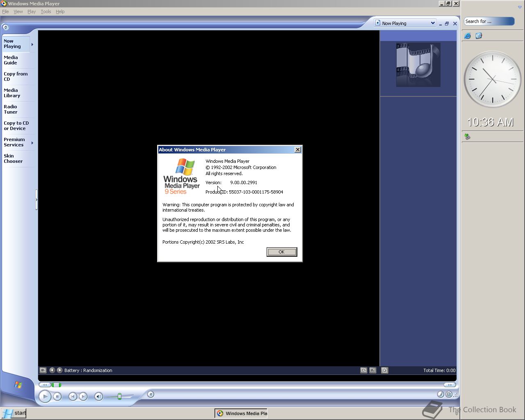Open the Media Library section
The height and width of the screenshot is (420, 525).
tap(18, 93)
